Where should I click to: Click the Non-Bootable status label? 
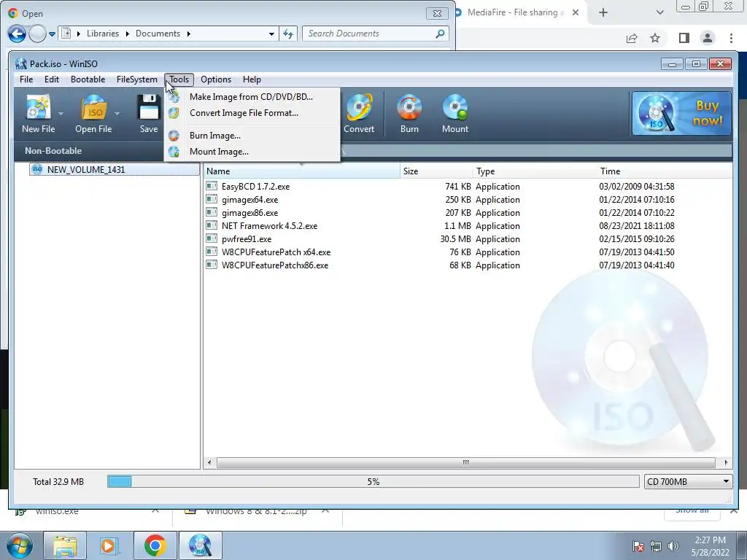[53, 151]
